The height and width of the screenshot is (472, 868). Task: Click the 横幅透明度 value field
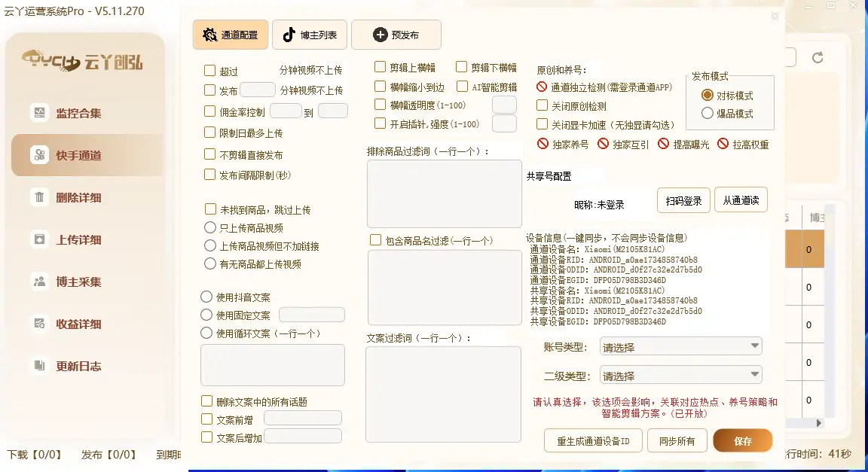pos(504,105)
